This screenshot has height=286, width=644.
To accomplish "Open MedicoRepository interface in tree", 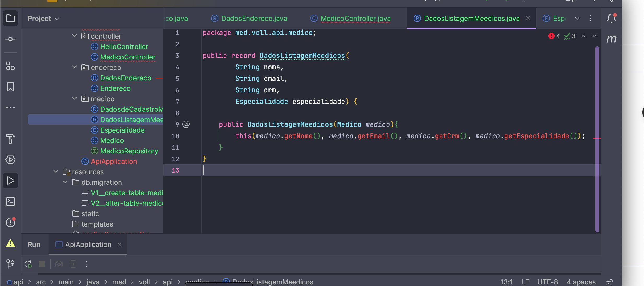I will (x=129, y=151).
